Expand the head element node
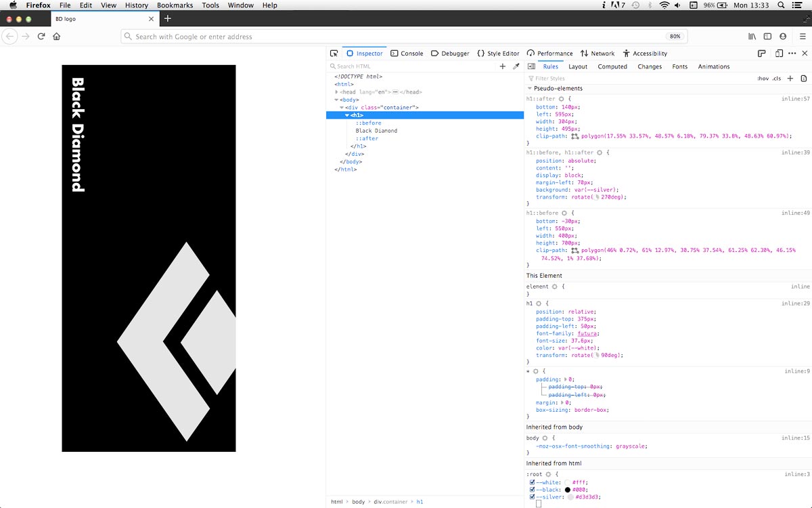Viewport: 812px width, 508px height. 336,92
